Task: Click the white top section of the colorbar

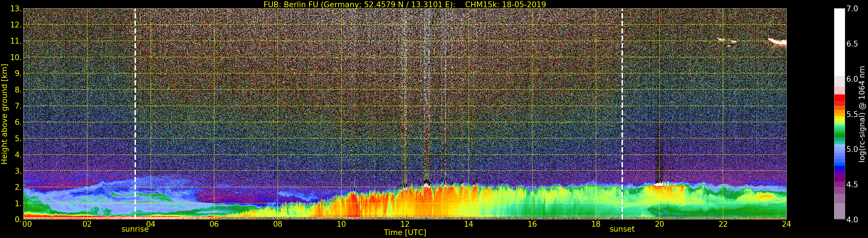Action: tap(839, 42)
